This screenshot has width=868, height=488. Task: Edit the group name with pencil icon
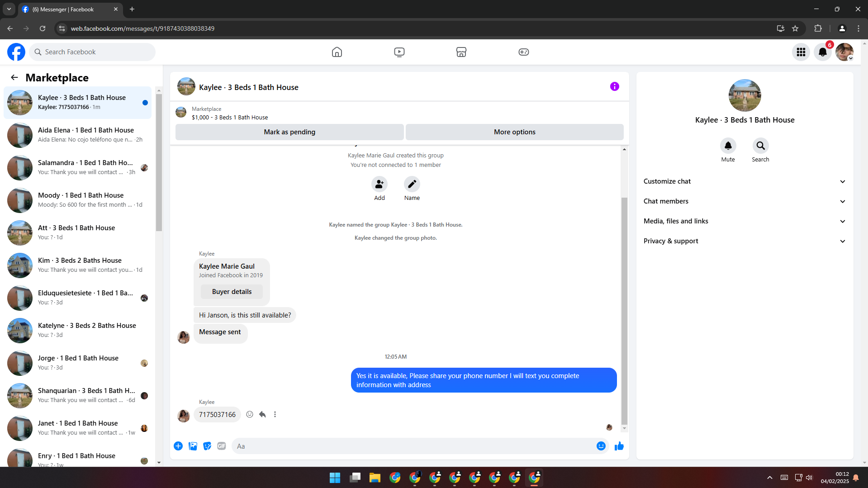412,184
